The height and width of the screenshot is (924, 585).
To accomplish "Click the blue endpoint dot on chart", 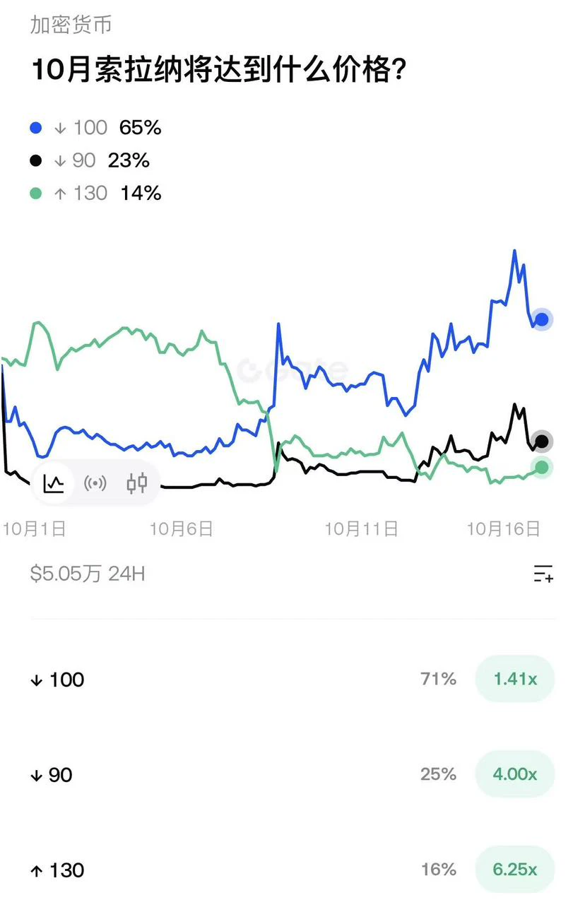I will [542, 319].
